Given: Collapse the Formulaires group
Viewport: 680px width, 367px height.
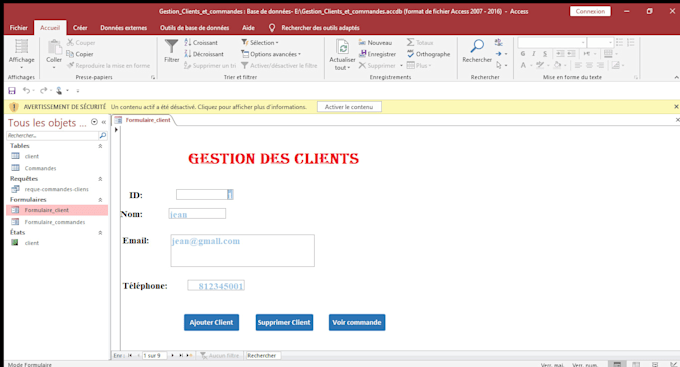Looking at the screenshot, I should [x=100, y=200].
